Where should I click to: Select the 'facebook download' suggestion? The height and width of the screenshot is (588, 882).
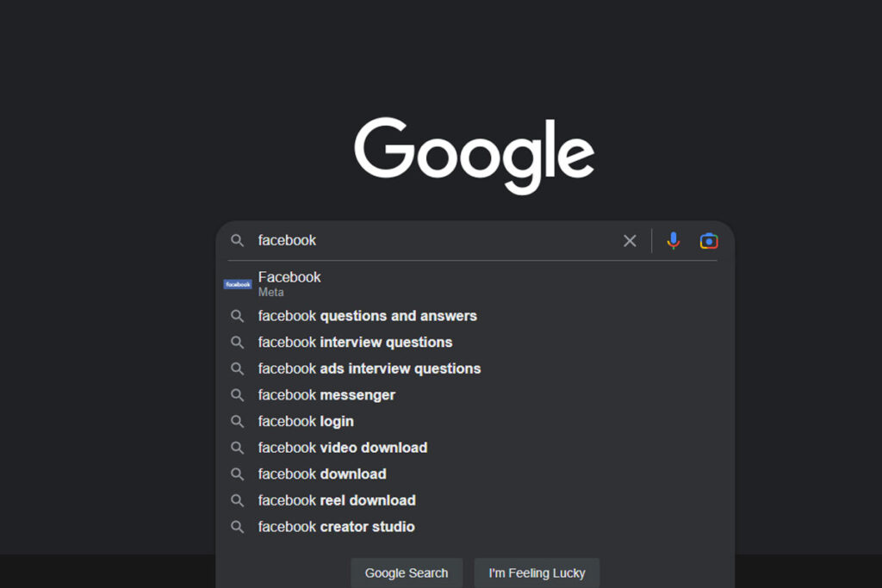[x=321, y=473]
